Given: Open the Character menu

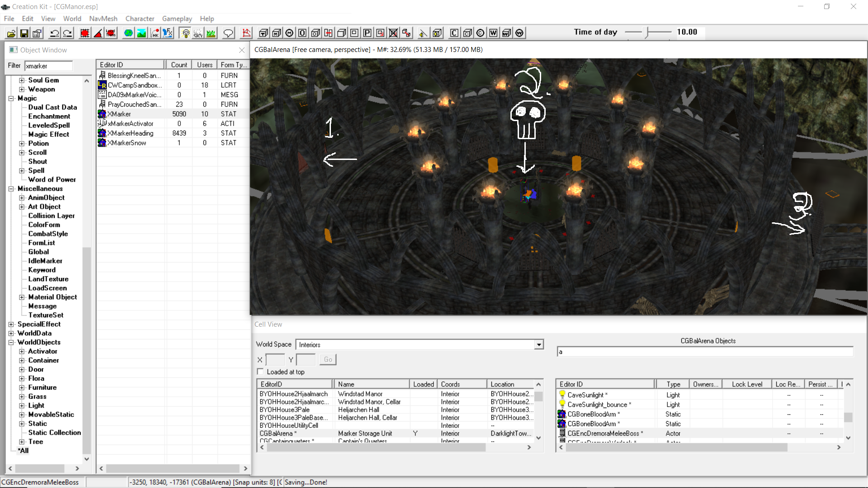Looking at the screenshot, I should (140, 19).
